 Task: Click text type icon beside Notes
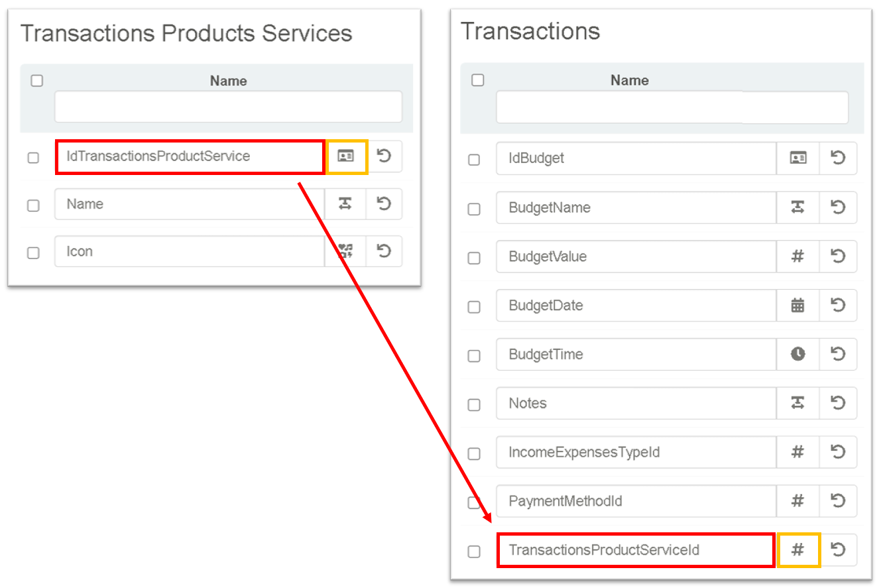(x=798, y=403)
